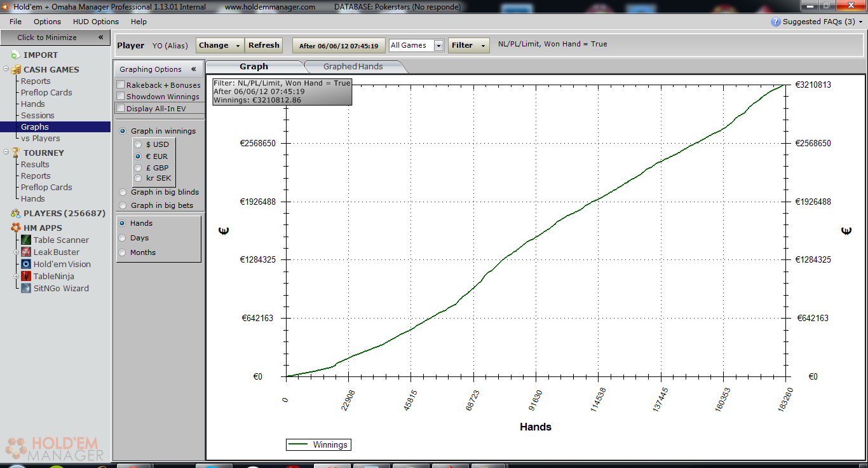This screenshot has width=868, height=468.
Task: Open vs Players item
Action: [41, 139]
